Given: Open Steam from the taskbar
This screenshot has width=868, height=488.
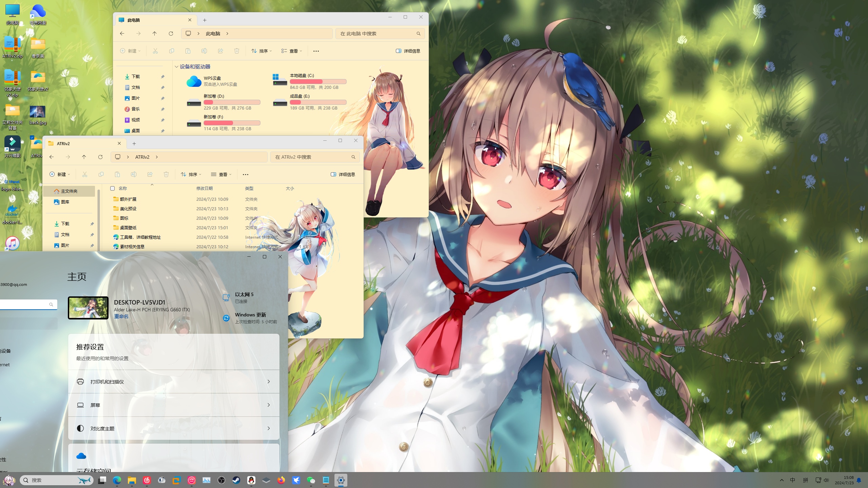Looking at the screenshot, I should pos(236,480).
